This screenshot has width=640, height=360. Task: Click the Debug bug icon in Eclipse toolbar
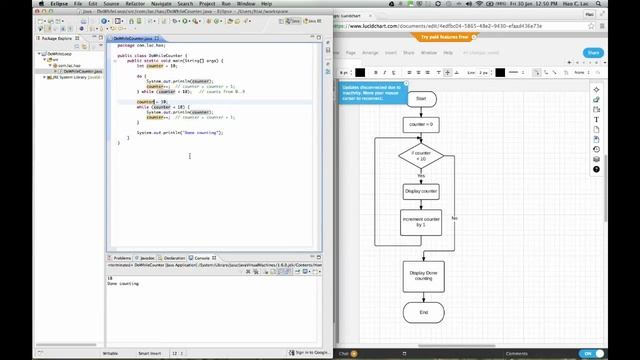[175, 21]
